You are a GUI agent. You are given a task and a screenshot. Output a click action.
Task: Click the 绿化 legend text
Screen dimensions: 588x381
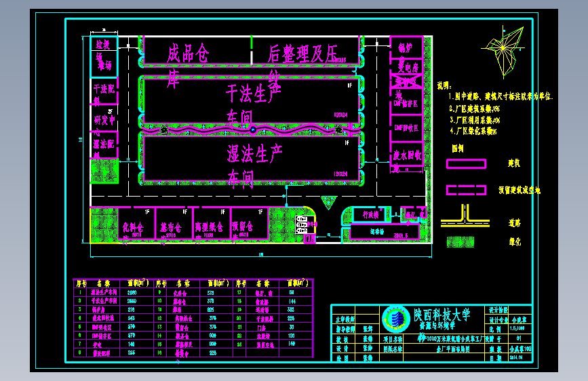pos(515,242)
